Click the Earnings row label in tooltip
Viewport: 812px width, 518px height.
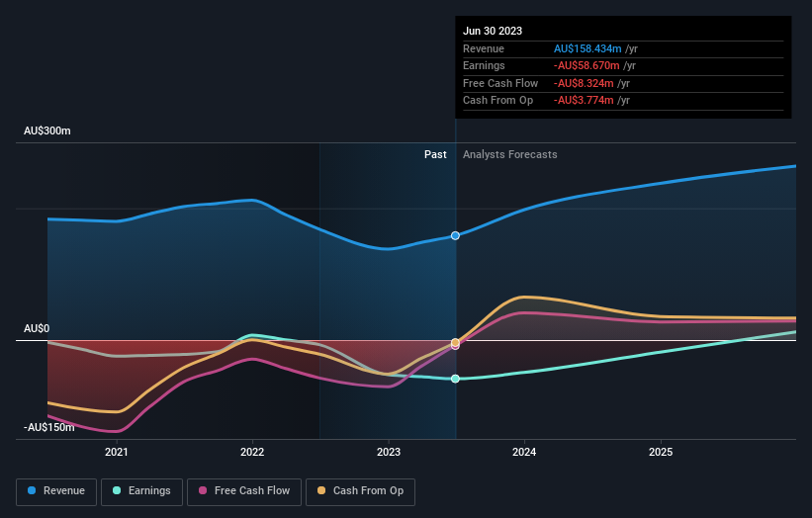[x=484, y=65]
